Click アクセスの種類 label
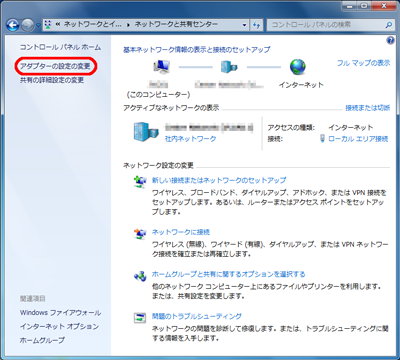 (291, 128)
